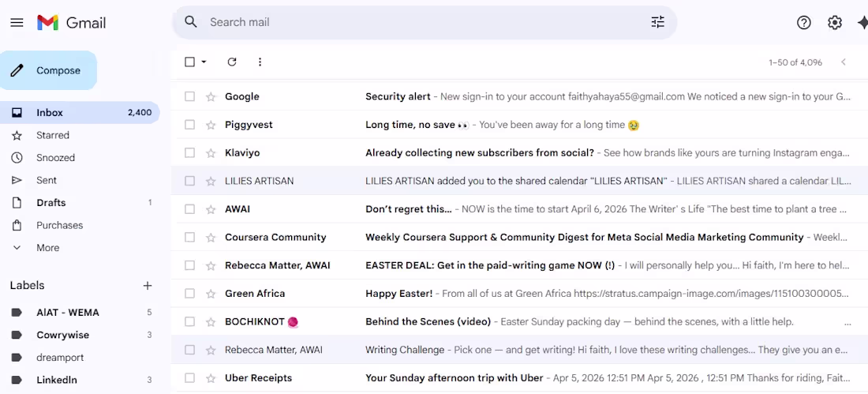
Task: Click the Gmail logo
Action: click(71, 23)
